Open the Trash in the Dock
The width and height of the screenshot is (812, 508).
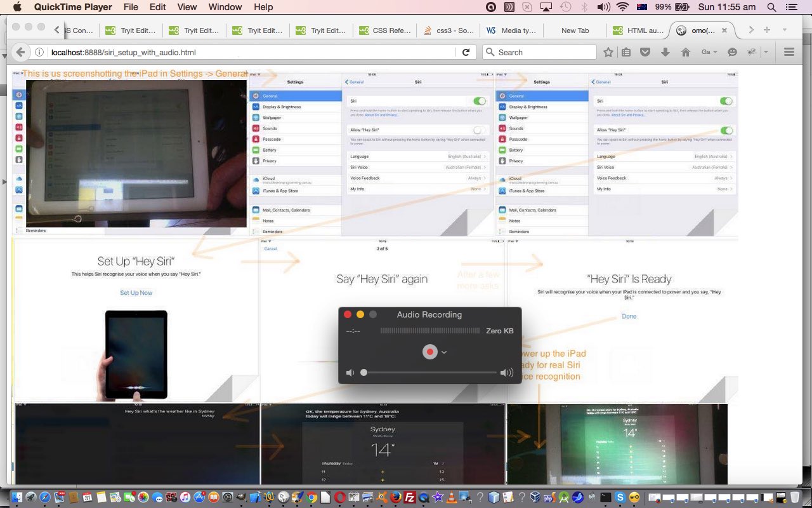794,498
